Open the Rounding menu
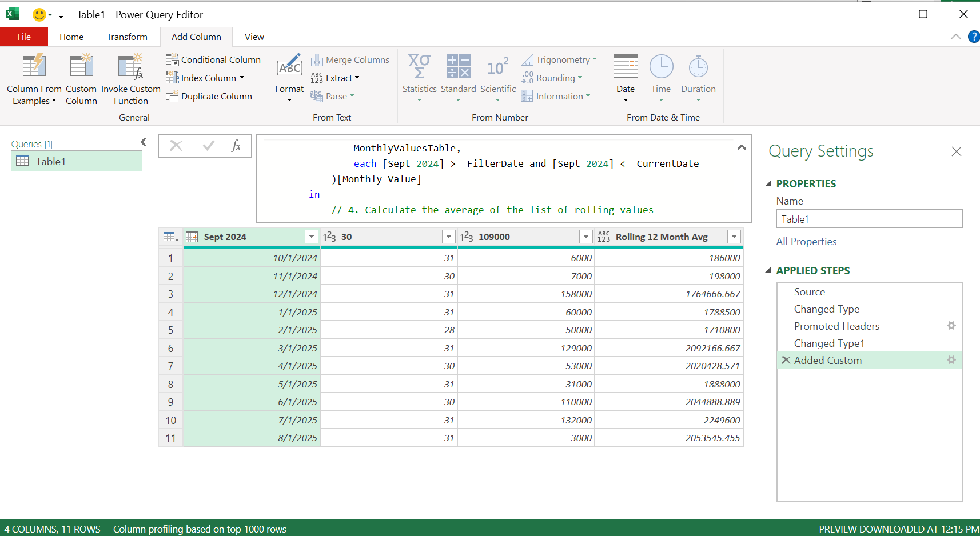980x536 pixels. (552, 78)
